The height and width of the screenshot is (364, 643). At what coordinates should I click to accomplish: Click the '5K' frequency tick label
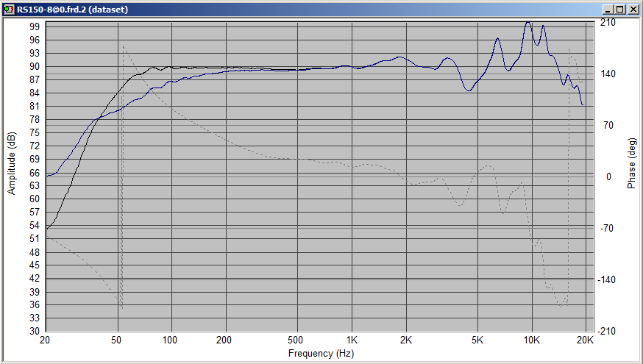477,340
